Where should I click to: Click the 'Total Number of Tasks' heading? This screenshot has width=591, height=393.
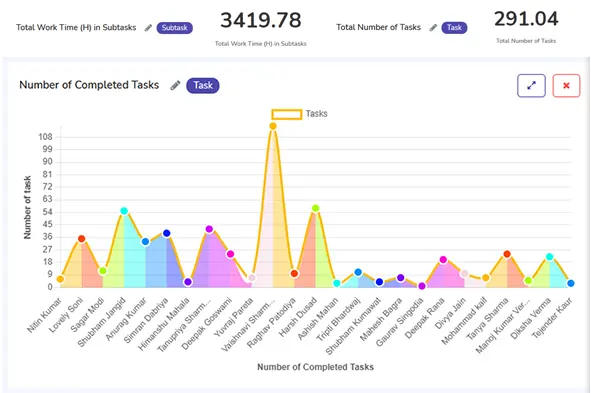point(378,27)
